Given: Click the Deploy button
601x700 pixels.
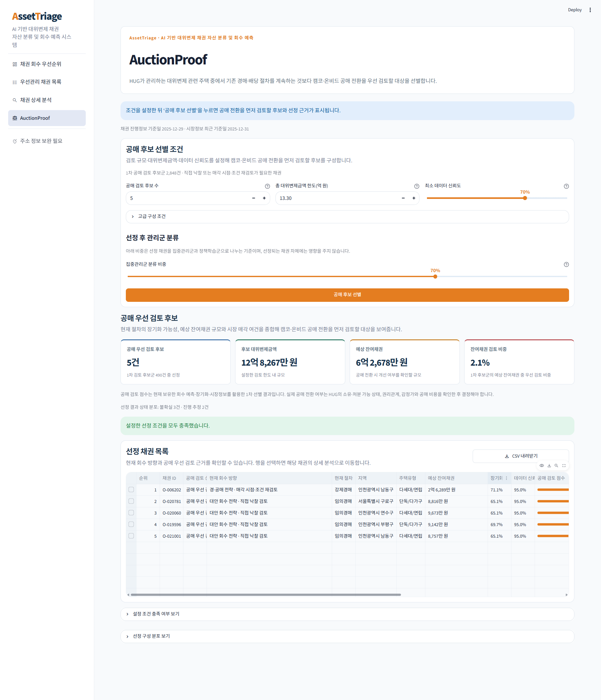Looking at the screenshot, I should click(x=575, y=10).
